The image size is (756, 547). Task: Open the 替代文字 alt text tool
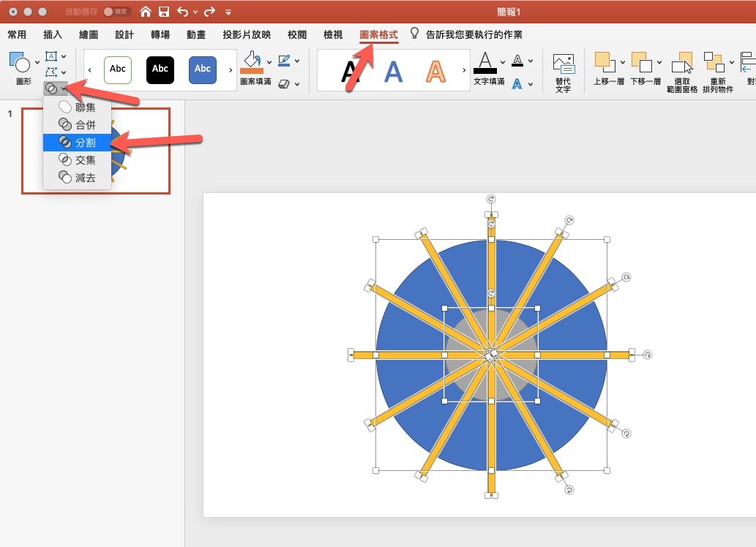(563, 72)
